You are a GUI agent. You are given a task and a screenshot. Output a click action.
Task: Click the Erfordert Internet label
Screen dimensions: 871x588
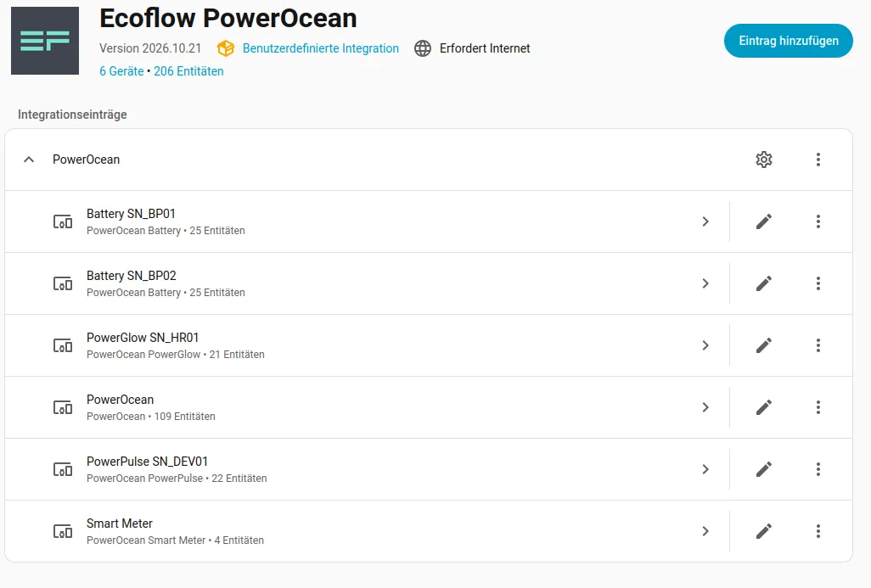tap(485, 48)
